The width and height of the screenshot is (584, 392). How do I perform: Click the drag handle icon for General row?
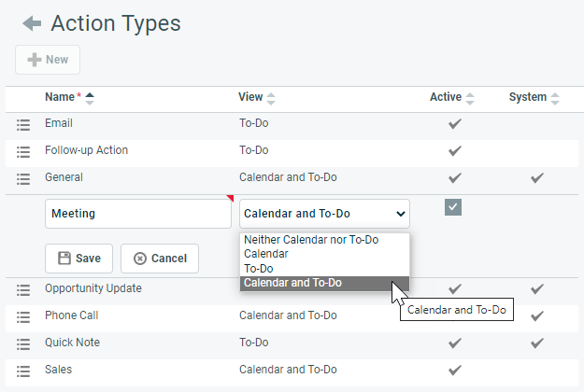pos(23,178)
